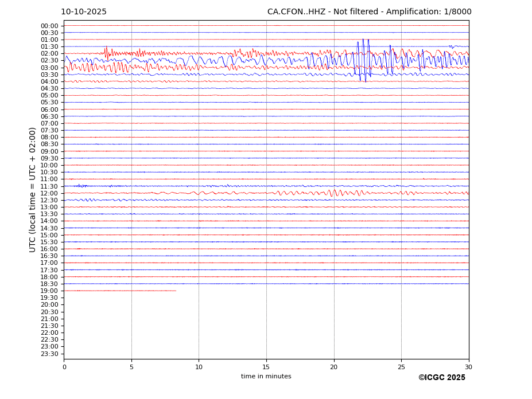Click the UTC local time y-axis label
Image resolution: width=532 pixels, height=399 pixels.
33,190
